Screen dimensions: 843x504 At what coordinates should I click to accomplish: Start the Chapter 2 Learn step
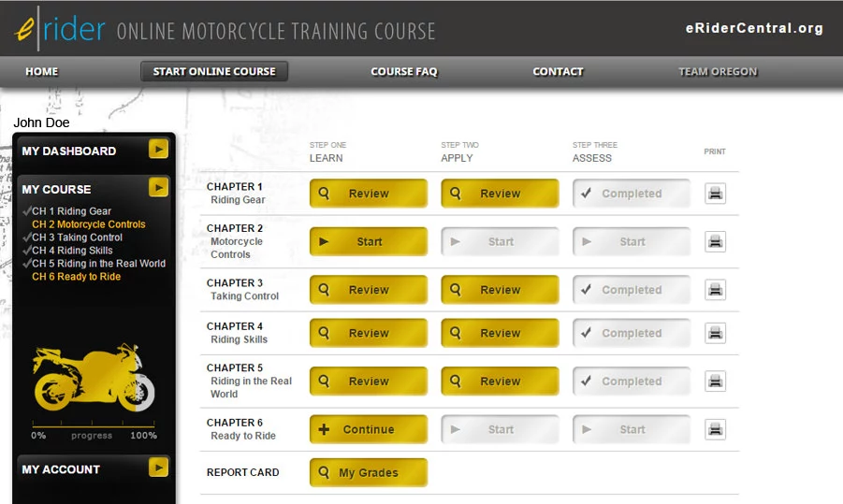[368, 241]
